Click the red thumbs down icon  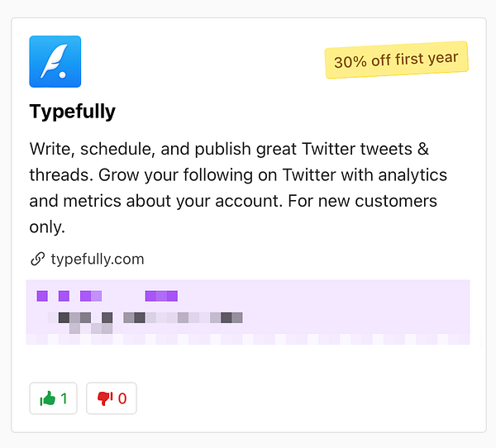(105, 398)
